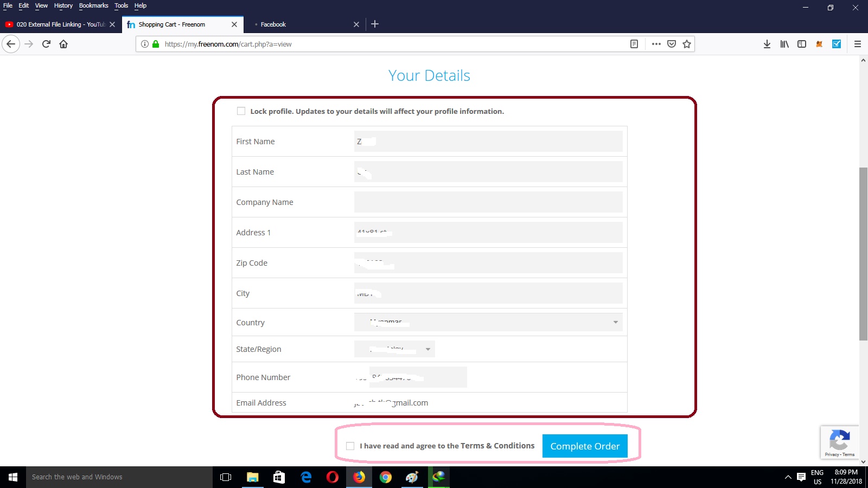Open Task View on the taskbar

(226, 477)
